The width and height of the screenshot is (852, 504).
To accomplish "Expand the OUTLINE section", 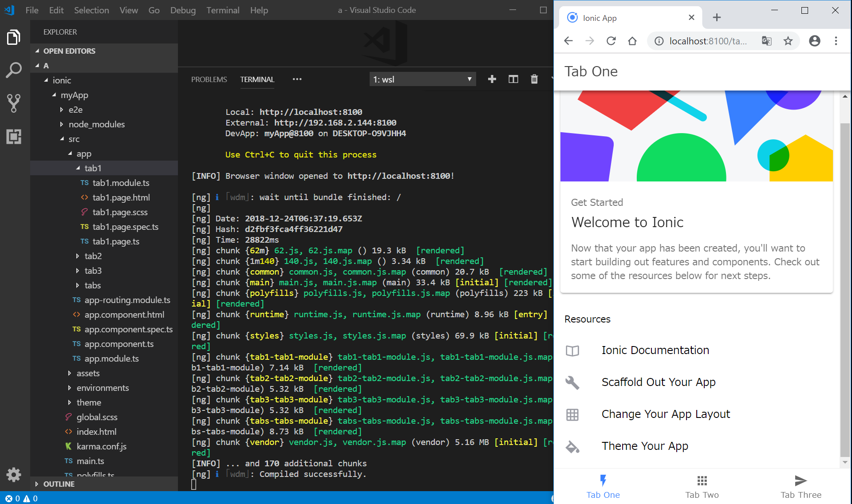I will [59, 484].
